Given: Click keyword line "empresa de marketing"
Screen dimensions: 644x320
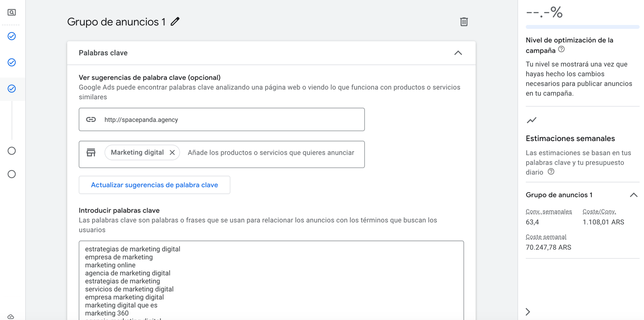Looking at the screenshot, I should point(119,257).
